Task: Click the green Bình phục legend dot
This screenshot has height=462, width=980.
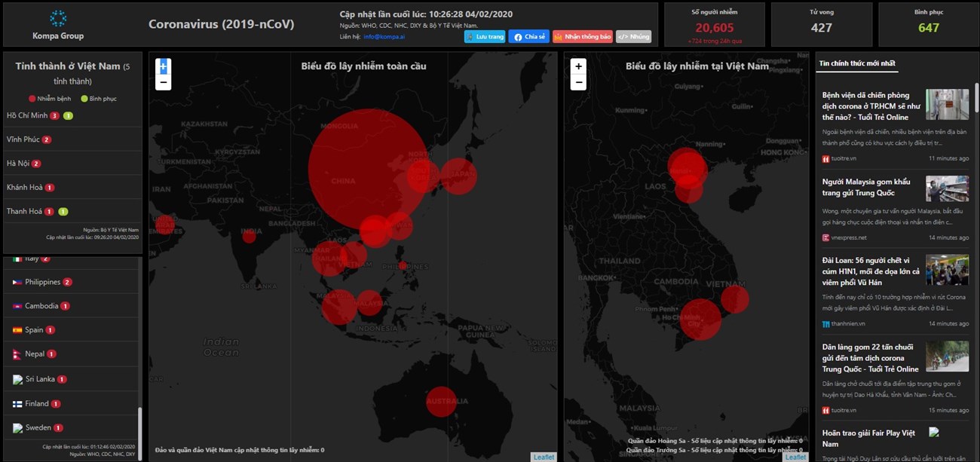Action: (84, 99)
